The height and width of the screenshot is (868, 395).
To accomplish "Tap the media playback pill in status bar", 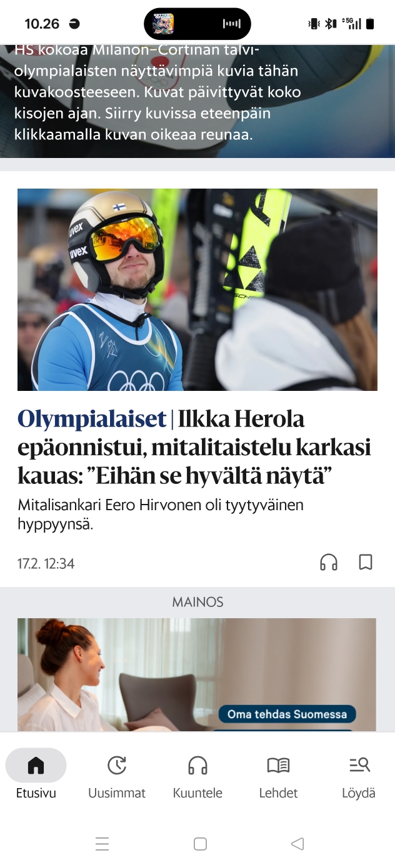I will point(197,24).
